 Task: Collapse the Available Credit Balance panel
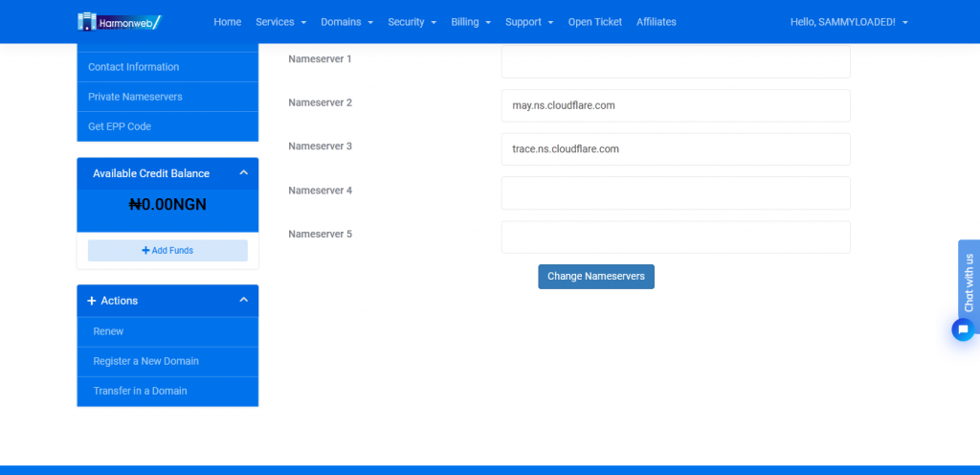243,173
